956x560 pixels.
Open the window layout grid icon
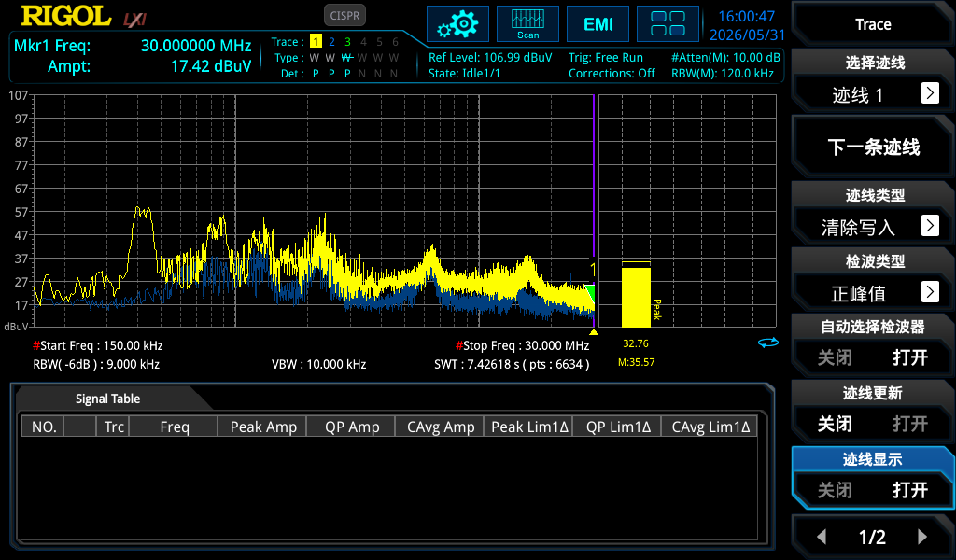coord(668,24)
